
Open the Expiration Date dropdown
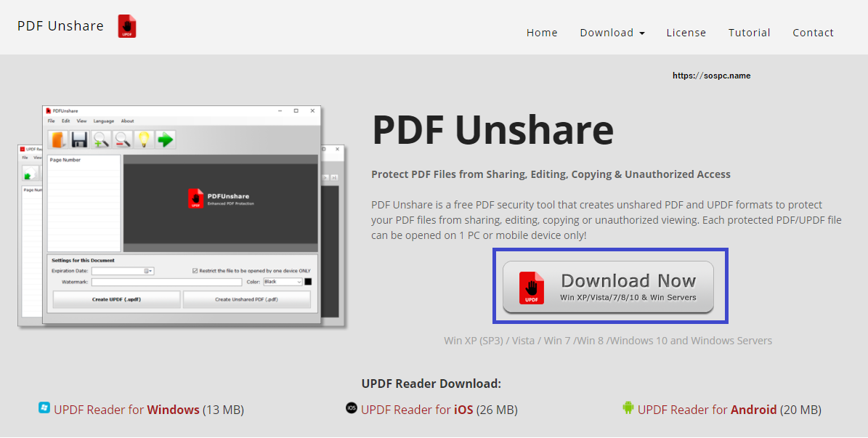coord(151,271)
